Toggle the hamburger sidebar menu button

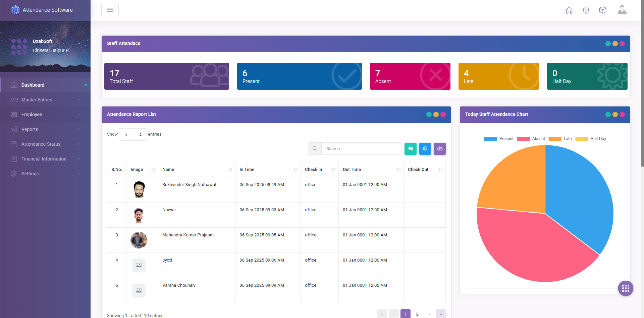pos(110,10)
